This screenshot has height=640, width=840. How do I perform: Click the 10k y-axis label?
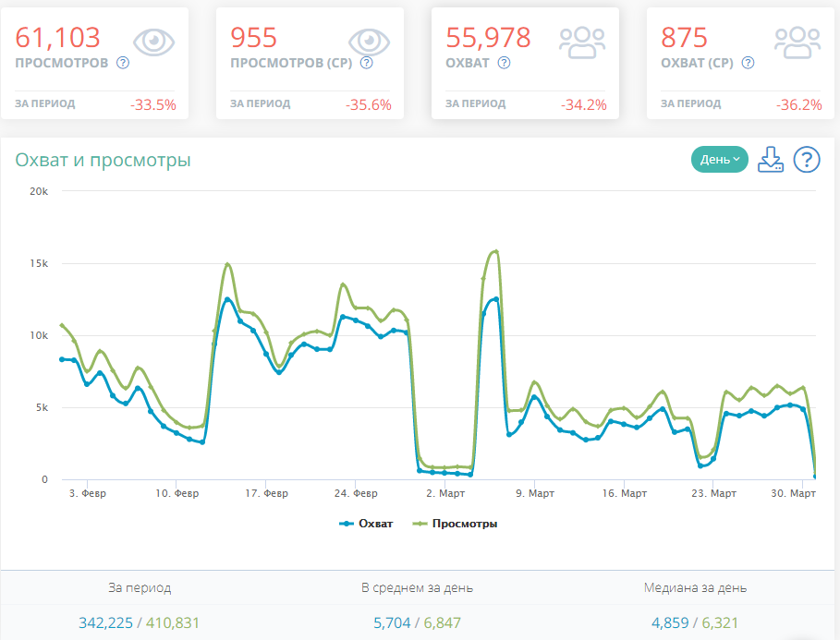(x=39, y=335)
